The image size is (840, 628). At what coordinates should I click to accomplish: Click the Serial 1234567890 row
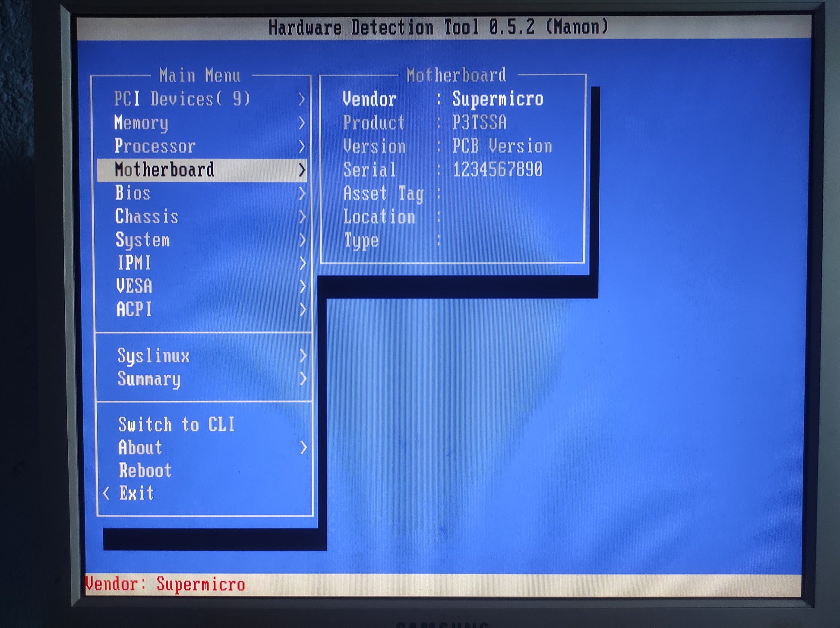(442, 170)
